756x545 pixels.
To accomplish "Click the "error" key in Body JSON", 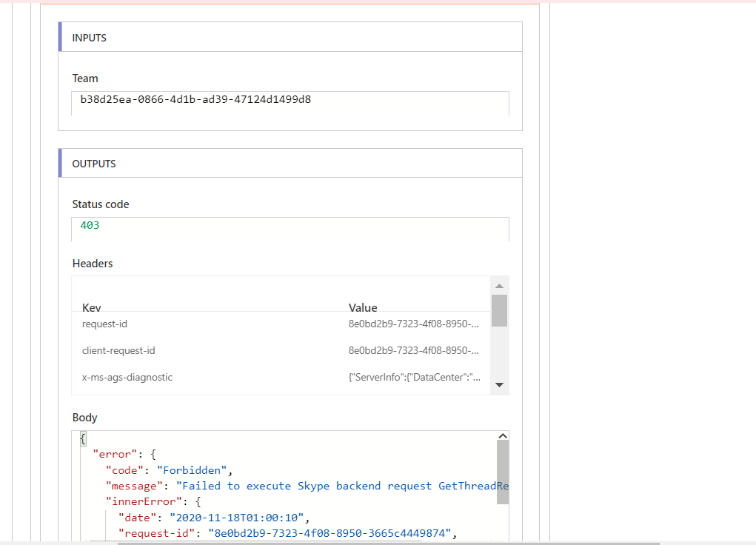I will pos(115,455).
